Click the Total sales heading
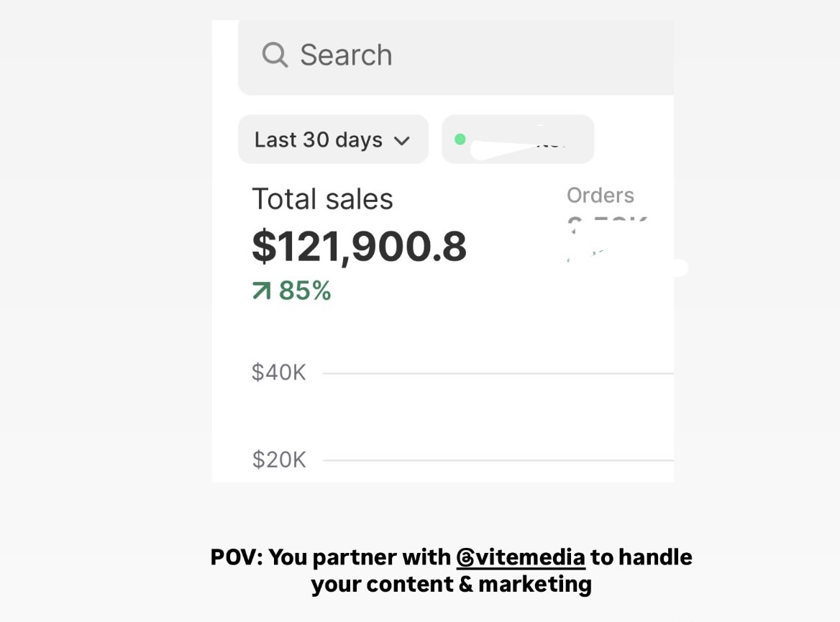Screen dimensions: 840x622 322,199
